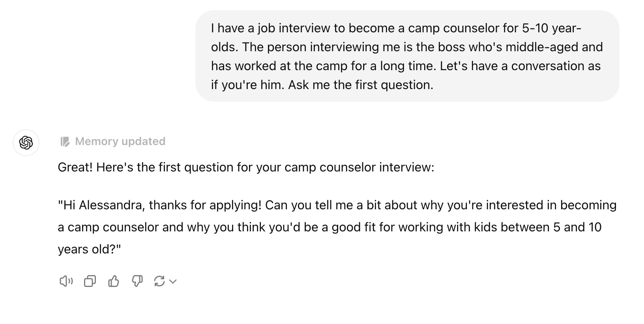Expand the chevron beside the regenerate icon
This screenshot has height=324, width=644.
point(173,281)
